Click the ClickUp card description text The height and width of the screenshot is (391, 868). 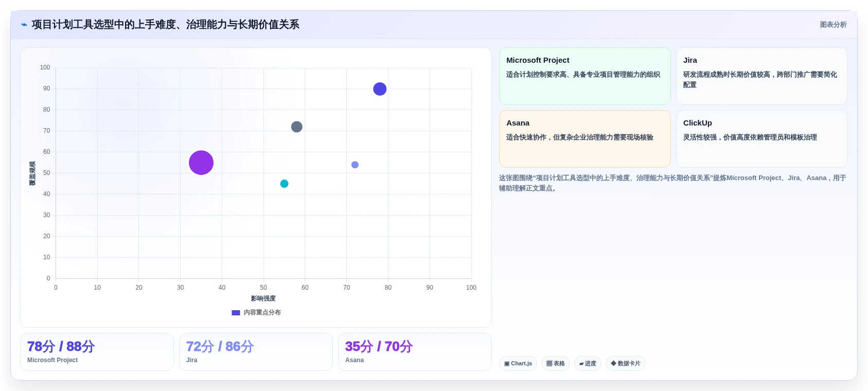(750, 137)
